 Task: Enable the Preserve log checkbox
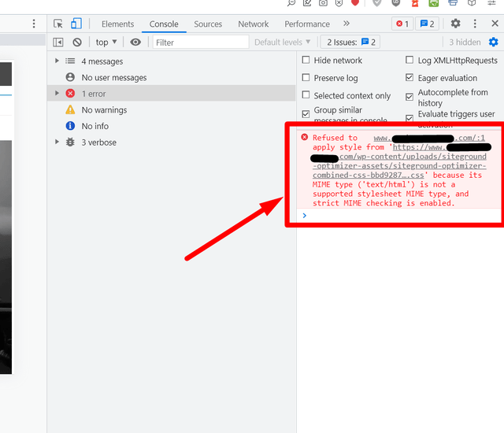click(x=306, y=78)
